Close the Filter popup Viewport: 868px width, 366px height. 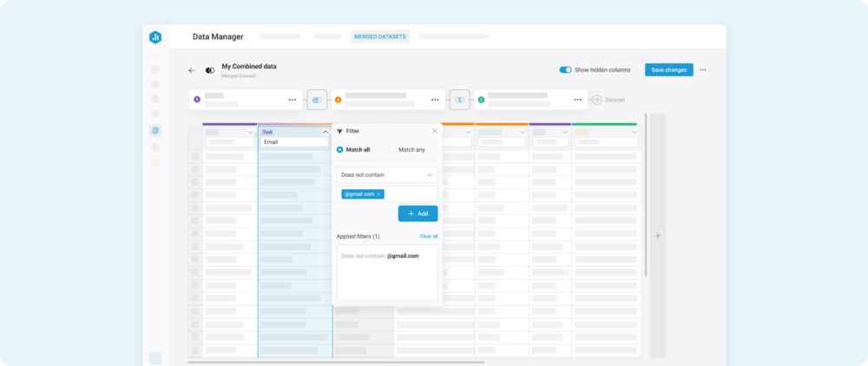pos(435,131)
